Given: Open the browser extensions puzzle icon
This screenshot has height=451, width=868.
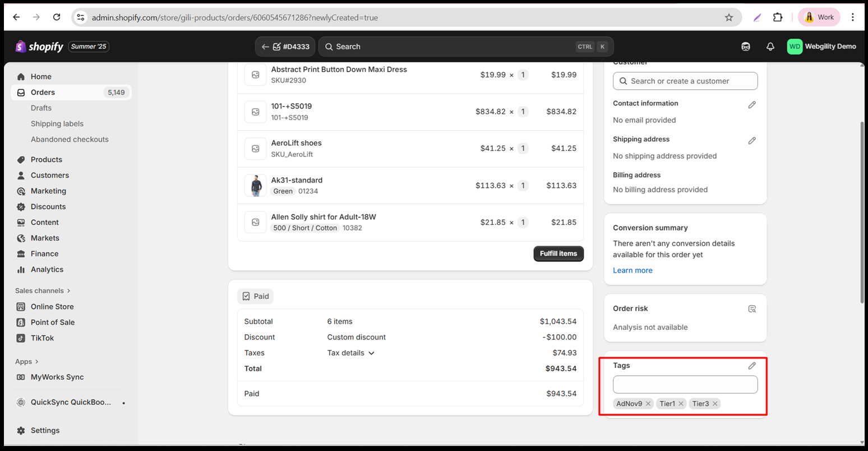Looking at the screenshot, I should pyautogui.click(x=777, y=17).
